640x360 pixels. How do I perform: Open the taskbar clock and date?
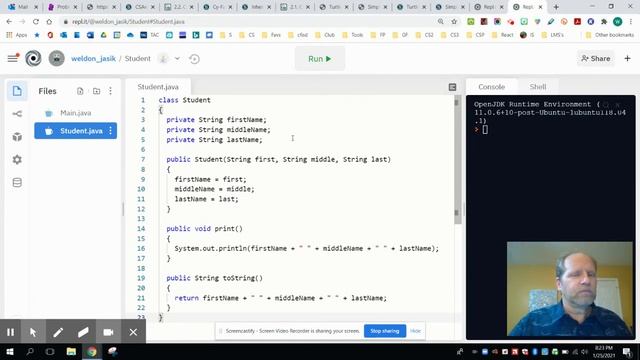(x=604, y=351)
